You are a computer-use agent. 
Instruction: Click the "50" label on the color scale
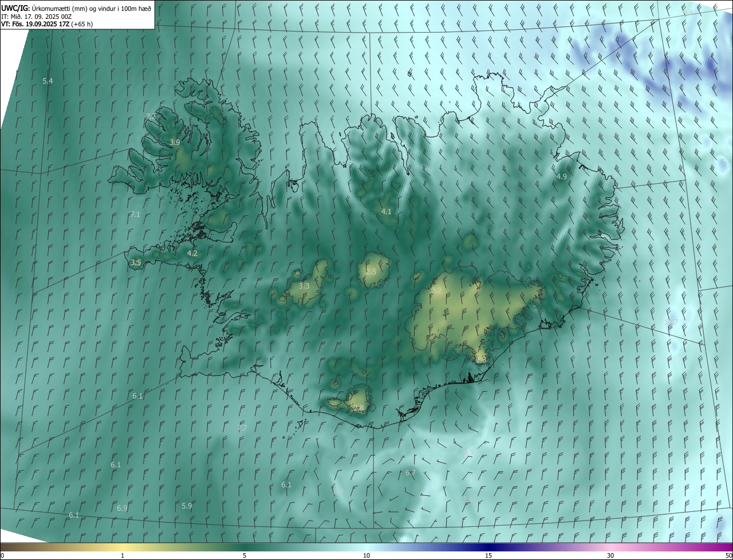click(x=728, y=555)
